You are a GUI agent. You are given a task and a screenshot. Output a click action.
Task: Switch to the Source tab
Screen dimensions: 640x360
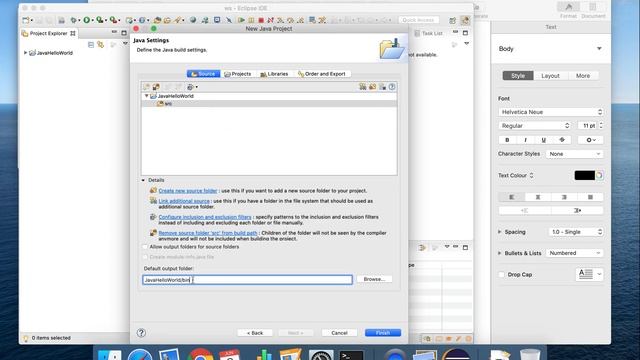point(203,74)
